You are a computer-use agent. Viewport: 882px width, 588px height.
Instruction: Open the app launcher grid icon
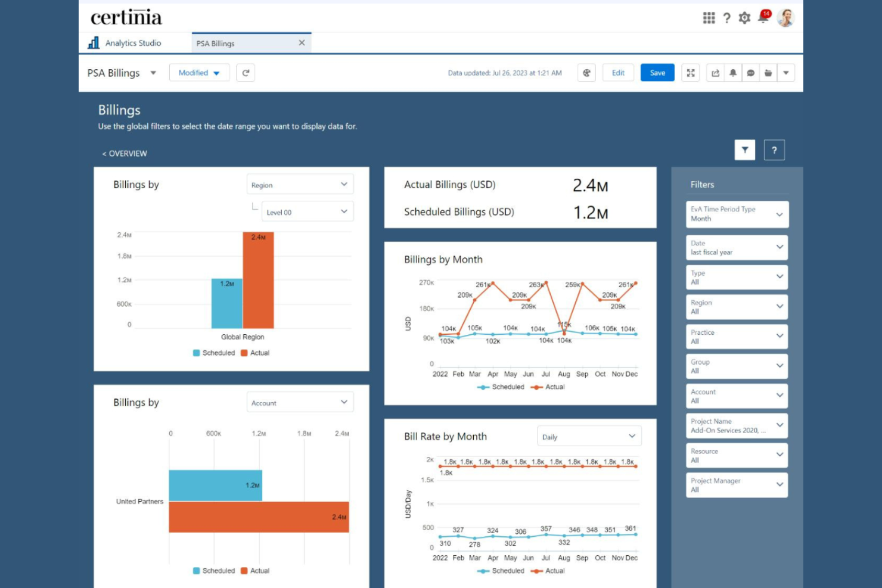pyautogui.click(x=709, y=18)
